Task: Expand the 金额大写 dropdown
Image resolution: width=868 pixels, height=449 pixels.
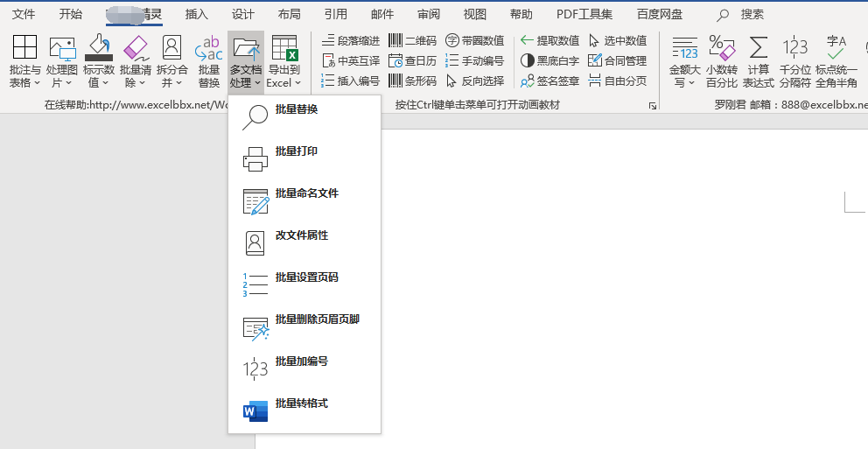Action: pyautogui.click(x=684, y=61)
